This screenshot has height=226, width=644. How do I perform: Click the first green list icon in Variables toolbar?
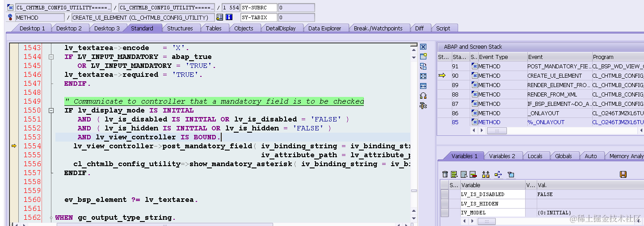coord(454,174)
